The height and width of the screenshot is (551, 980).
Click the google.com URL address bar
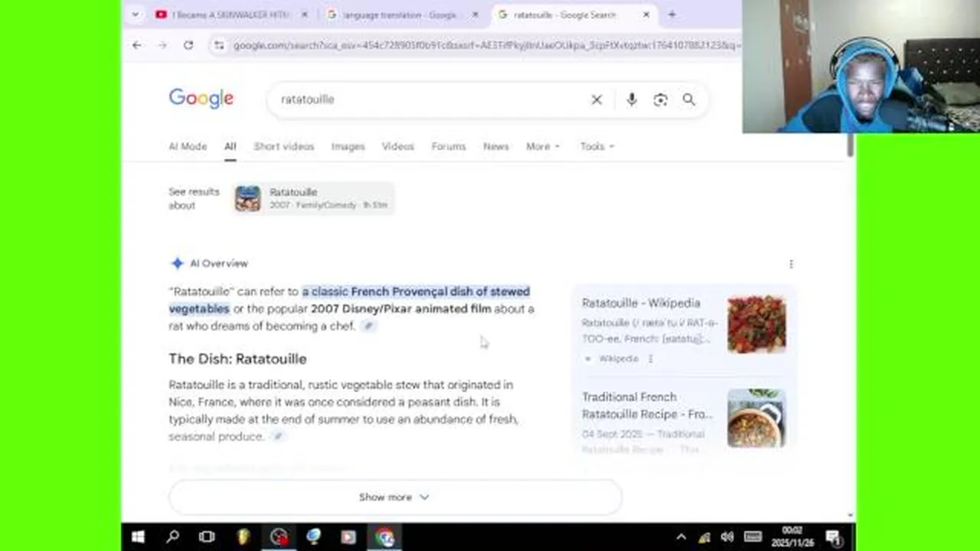[486, 46]
